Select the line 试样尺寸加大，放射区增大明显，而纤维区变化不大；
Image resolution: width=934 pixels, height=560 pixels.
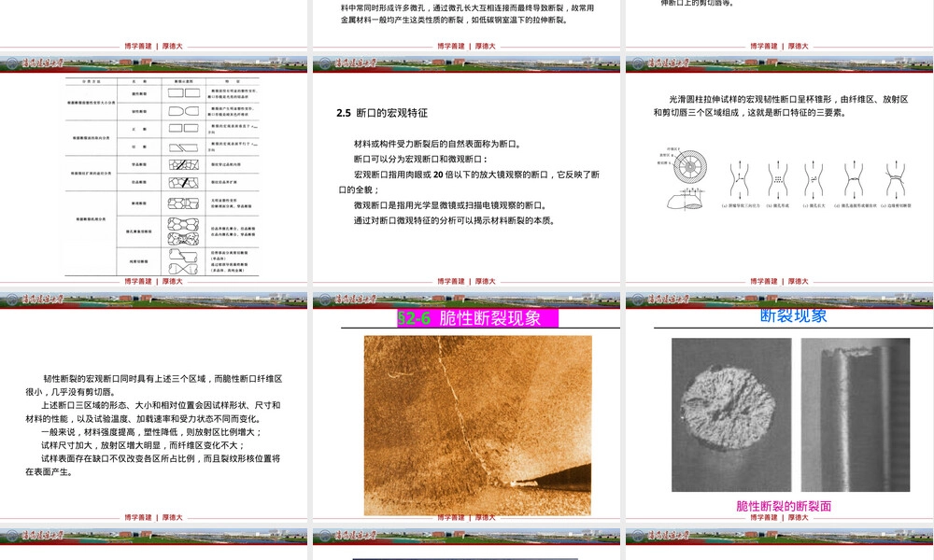point(143,445)
